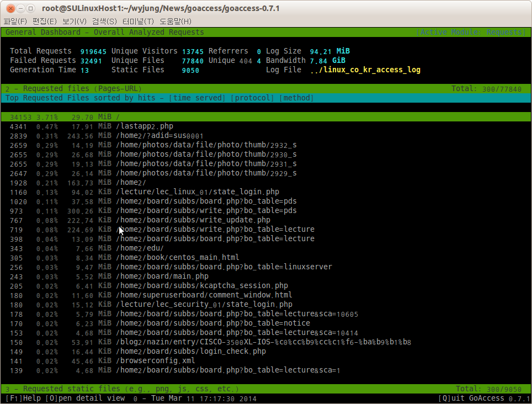The height and width of the screenshot is (404, 532).
Task: Open the 도움말(H) menu
Action: [175, 22]
